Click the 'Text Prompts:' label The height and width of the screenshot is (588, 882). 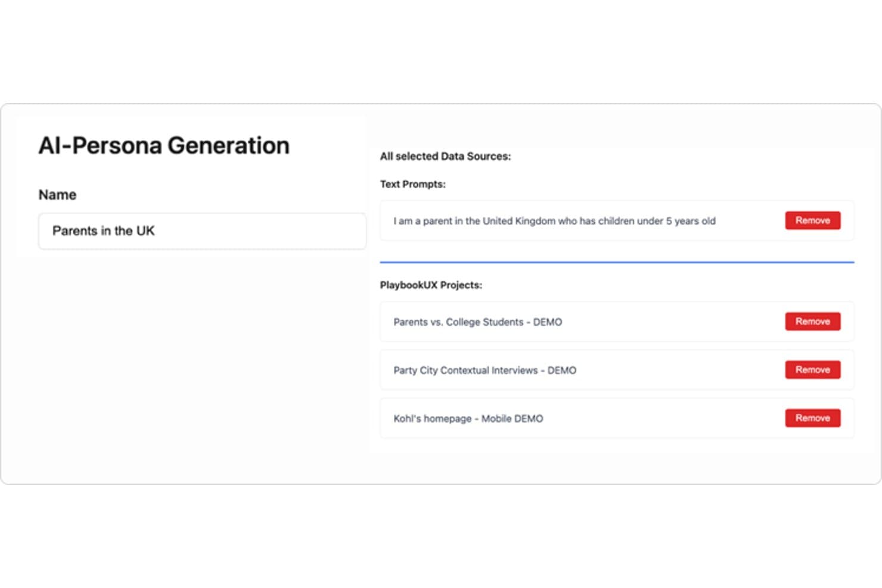pyautogui.click(x=412, y=185)
